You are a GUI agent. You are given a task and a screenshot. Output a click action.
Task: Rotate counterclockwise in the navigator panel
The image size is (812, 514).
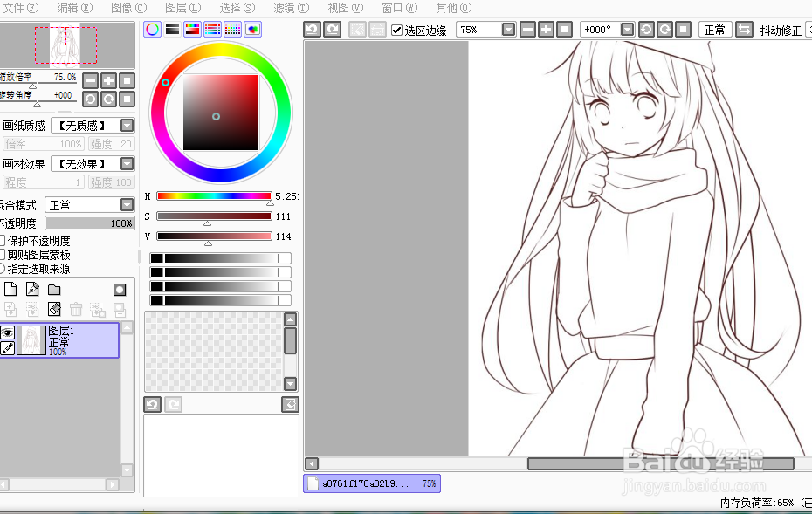pos(90,99)
